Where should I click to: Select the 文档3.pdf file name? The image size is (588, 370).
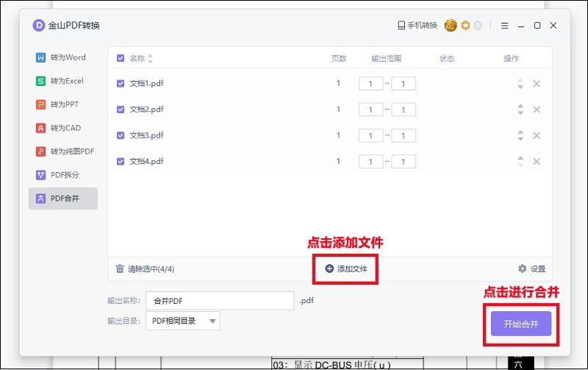146,135
